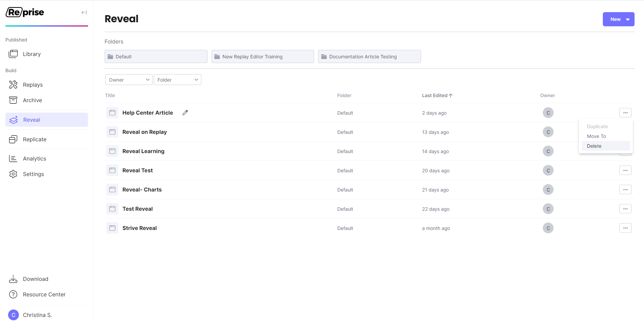Click the owner avatar for Test Reveal

(548, 209)
